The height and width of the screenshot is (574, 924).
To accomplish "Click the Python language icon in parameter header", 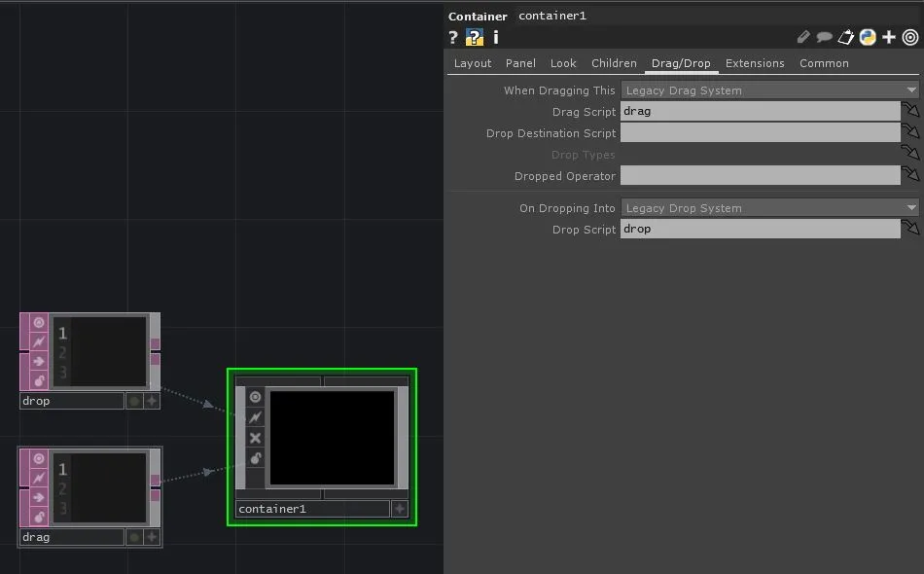I will 868,38.
